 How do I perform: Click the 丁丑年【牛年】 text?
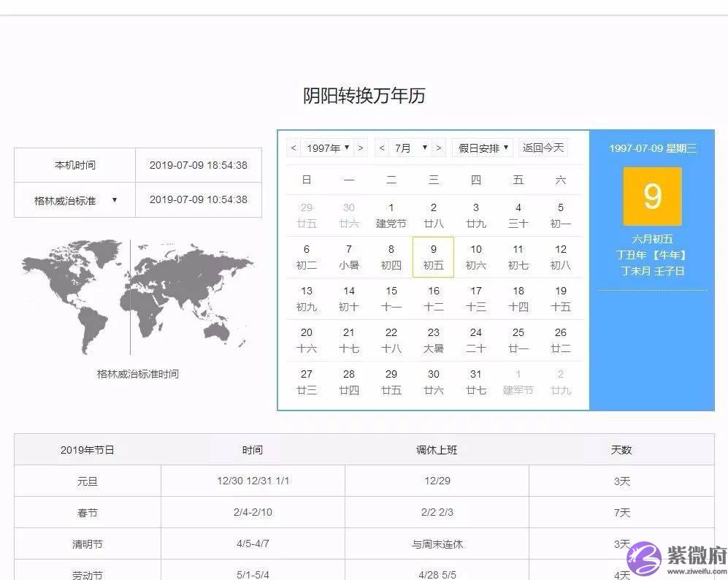pyautogui.click(x=652, y=255)
